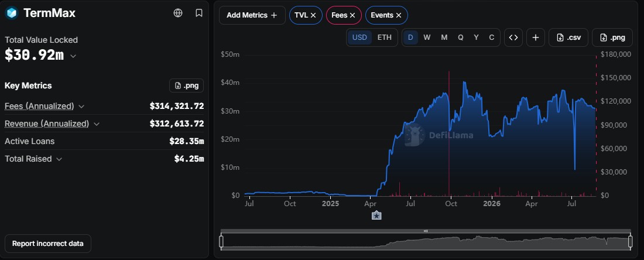
Task: Switch chart denomination to ETH
Action: [385, 37]
